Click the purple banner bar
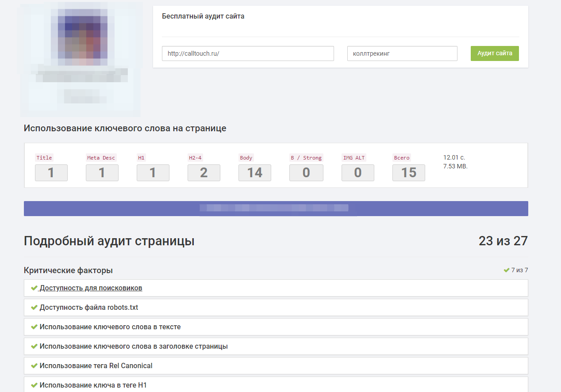Viewport: 561px width, 392px height. click(x=276, y=209)
